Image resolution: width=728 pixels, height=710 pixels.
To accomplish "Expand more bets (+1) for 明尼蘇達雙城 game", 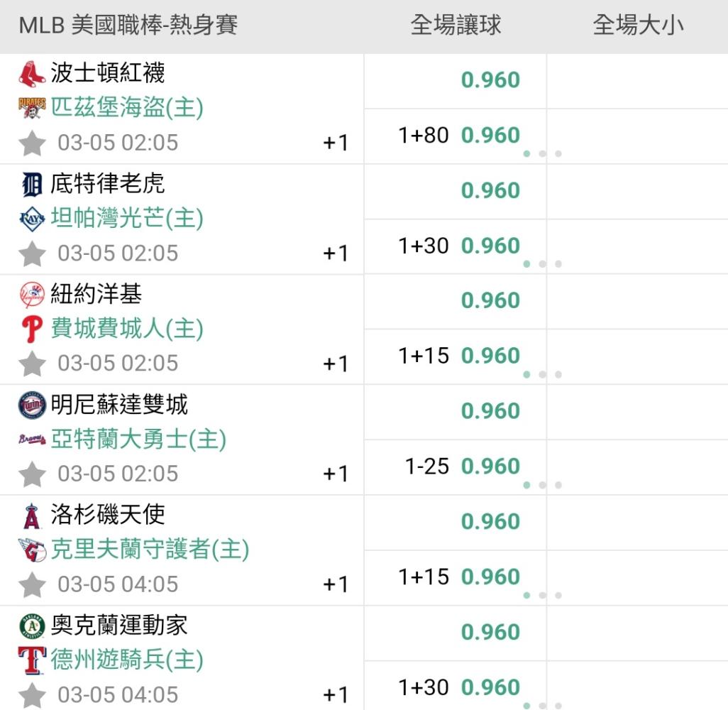I will point(336,474).
